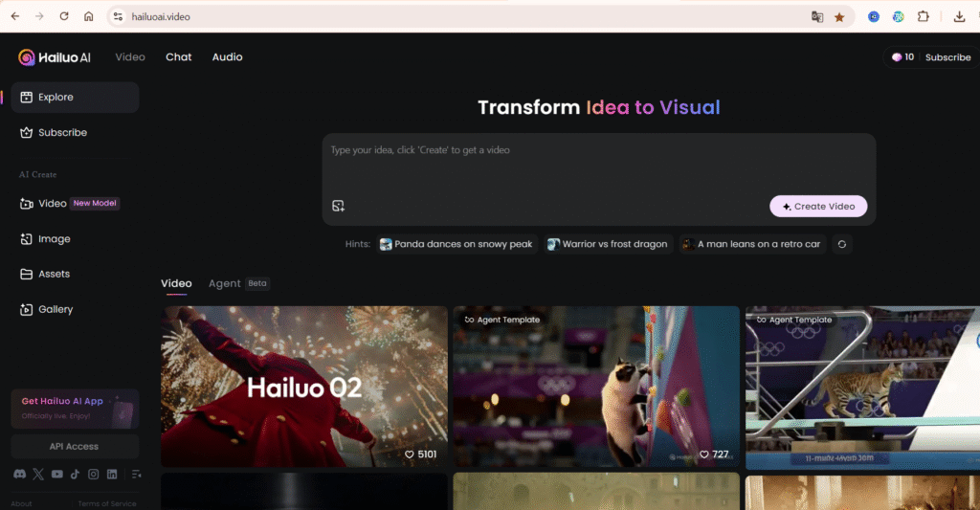Open the Terms of Service link
980x510 pixels.
(x=107, y=503)
